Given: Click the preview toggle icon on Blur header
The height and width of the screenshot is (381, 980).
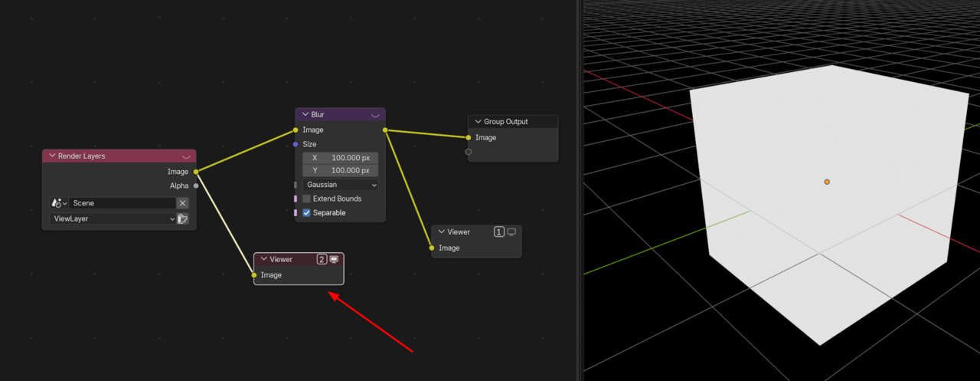Looking at the screenshot, I should pos(375,115).
